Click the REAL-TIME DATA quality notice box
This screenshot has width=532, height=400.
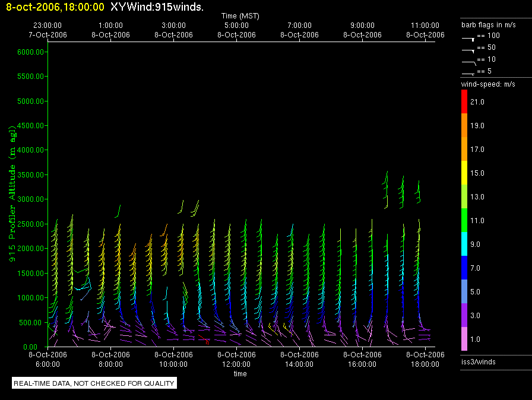(x=94, y=383)
